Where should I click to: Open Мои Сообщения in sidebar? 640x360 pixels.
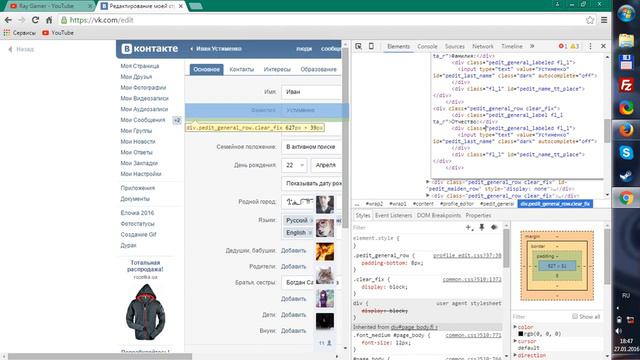coord(143,120)
